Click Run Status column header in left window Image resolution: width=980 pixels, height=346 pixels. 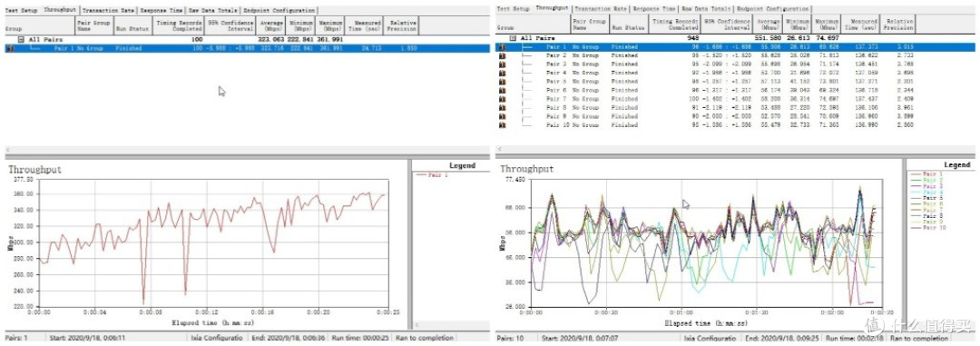click(x=132, y=25)
